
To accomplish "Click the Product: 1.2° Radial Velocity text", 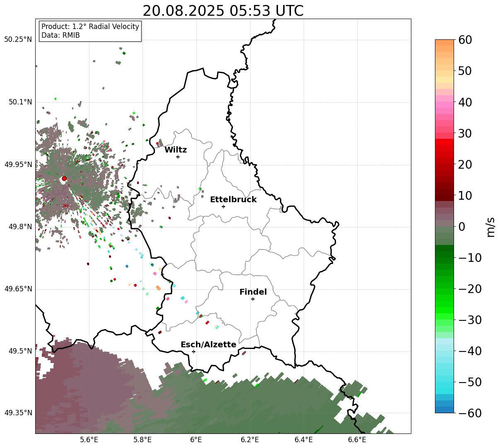I will tap(90, 27).
